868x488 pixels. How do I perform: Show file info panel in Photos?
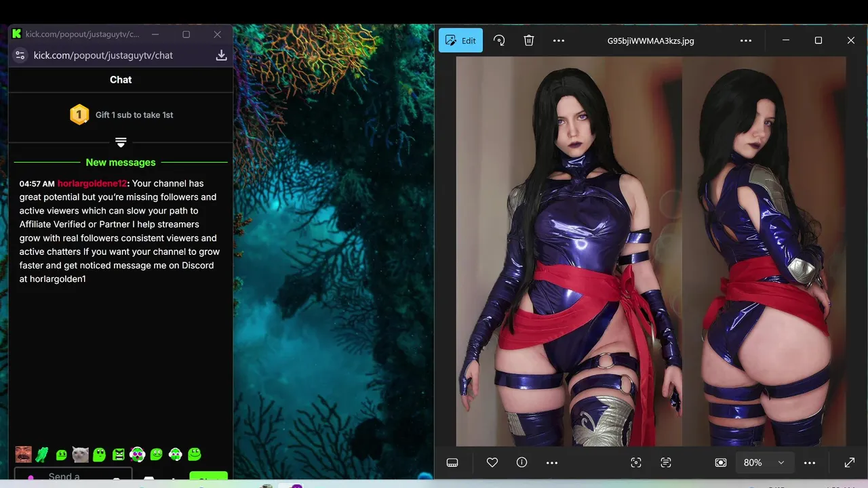tap(521, 462)
